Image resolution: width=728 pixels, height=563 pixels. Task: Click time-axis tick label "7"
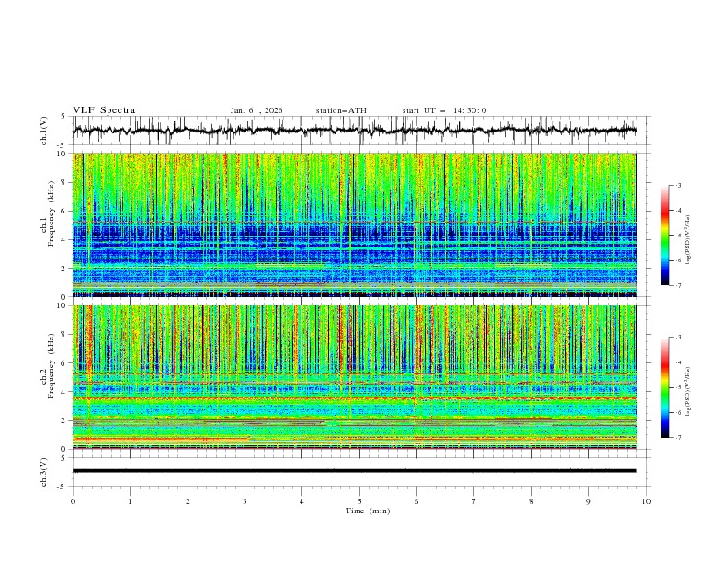click(x=474, y=501)
